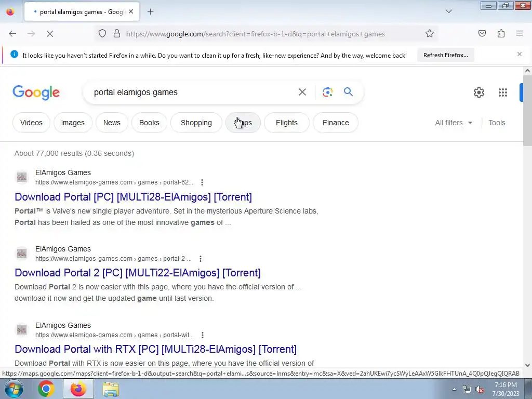532x399 pixels.
Task: Click the first ElAmigos Games site favicon
Action: (22, 177)
